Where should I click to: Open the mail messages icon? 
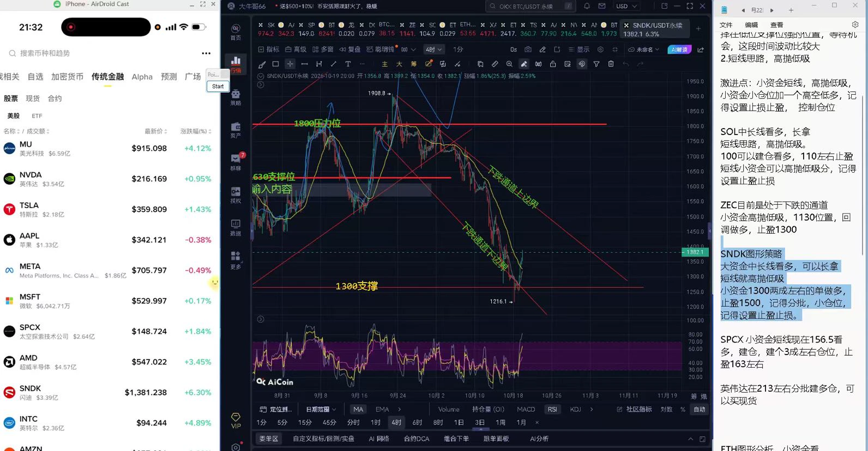[x=602, y=6]
